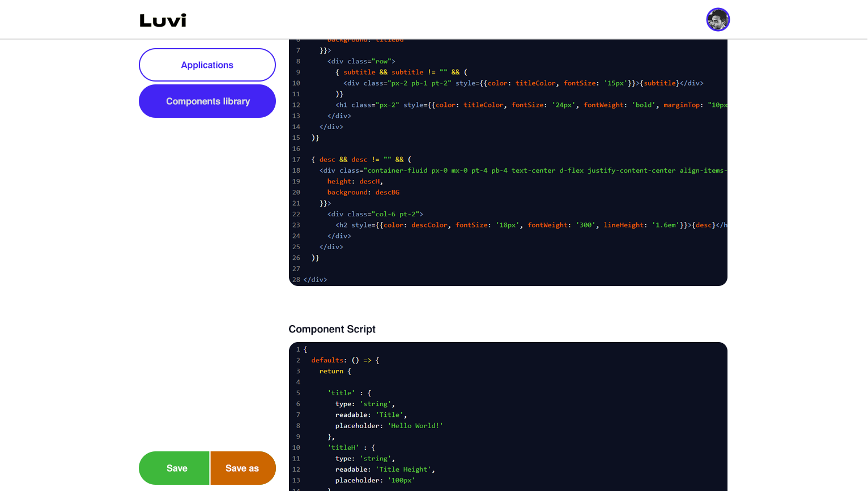Click the line reading height: descH,
This screenshot has width=868, height=491.
[355, 181]
